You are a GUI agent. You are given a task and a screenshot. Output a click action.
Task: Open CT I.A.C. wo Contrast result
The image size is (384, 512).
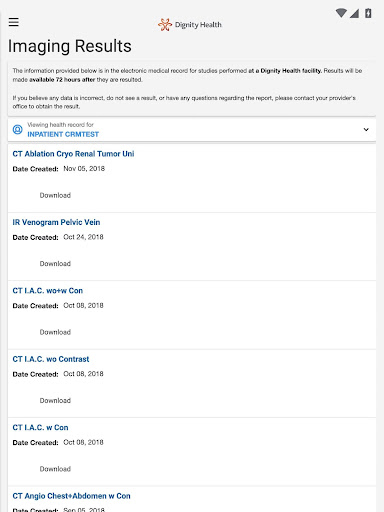[x=51, y=359]
